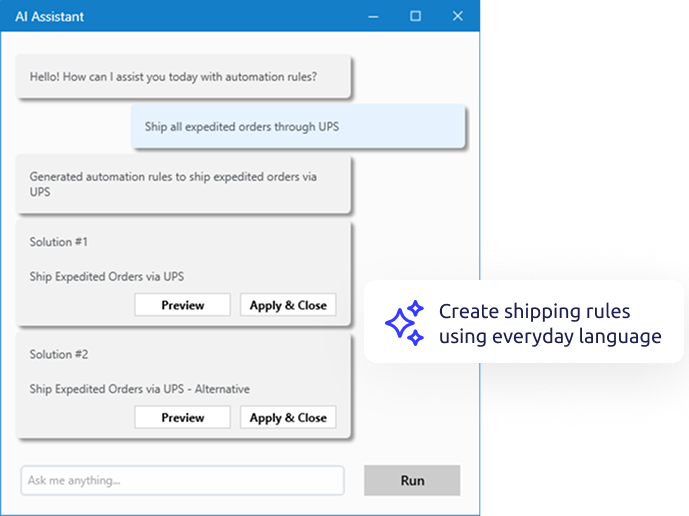Apply & Close Solution #2
Image resolution: width=689 pixels, height=516 pixels.
click(x=288, y=417)
